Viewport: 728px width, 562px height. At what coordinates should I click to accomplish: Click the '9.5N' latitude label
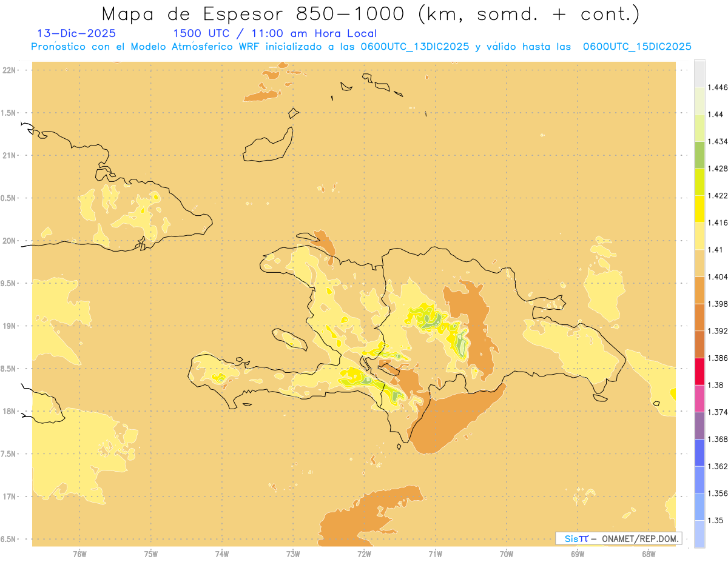click(x=8, y=283)
